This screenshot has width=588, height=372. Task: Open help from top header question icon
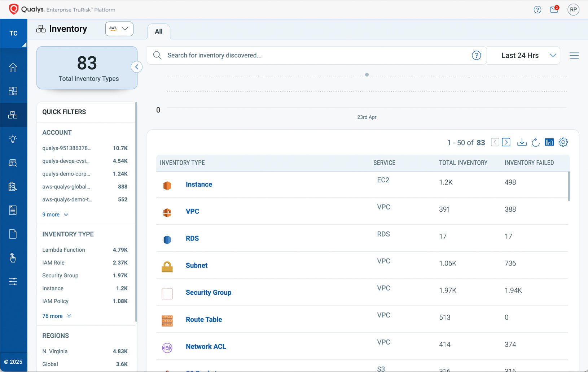click(x=537, y=10)
